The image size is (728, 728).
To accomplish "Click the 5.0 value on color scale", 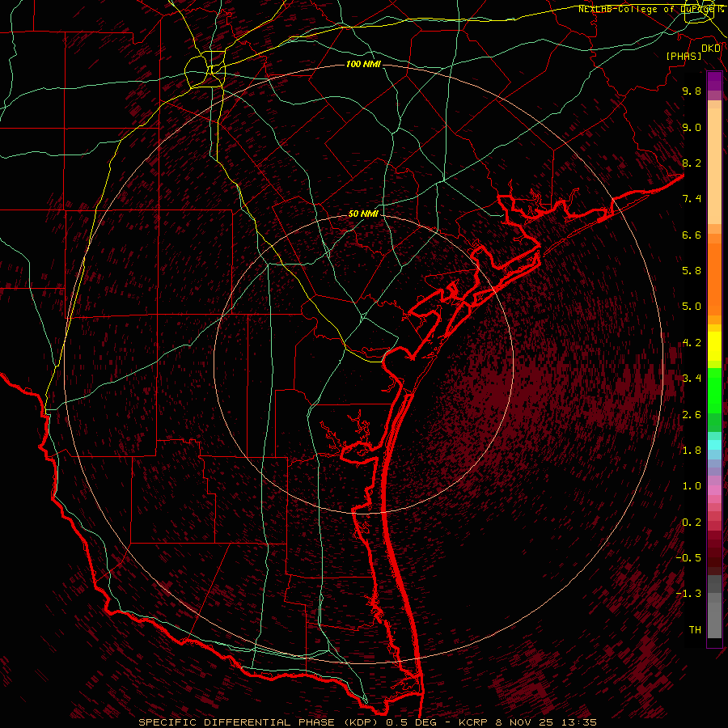I will [x=692, y=307].
